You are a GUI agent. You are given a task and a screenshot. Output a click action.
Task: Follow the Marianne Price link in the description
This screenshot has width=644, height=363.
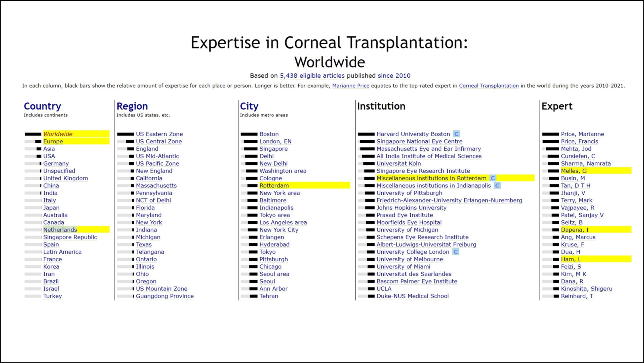point(351,86)
